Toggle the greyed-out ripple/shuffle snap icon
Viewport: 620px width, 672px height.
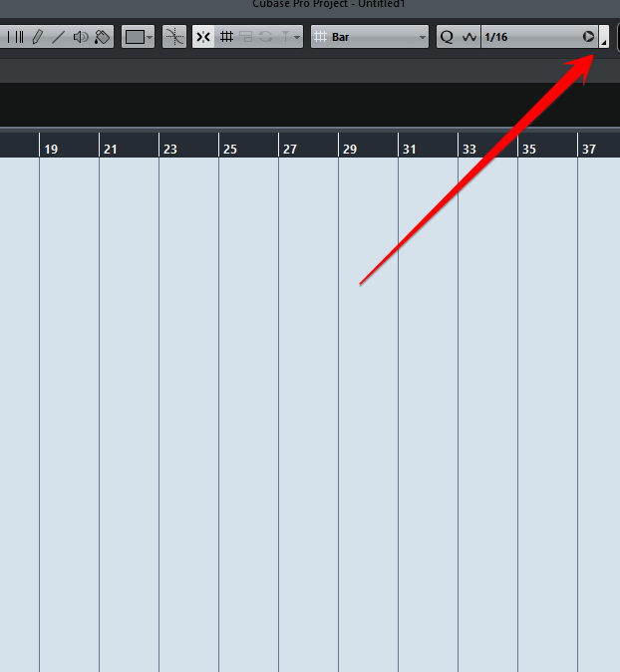[x=245, y=37]
